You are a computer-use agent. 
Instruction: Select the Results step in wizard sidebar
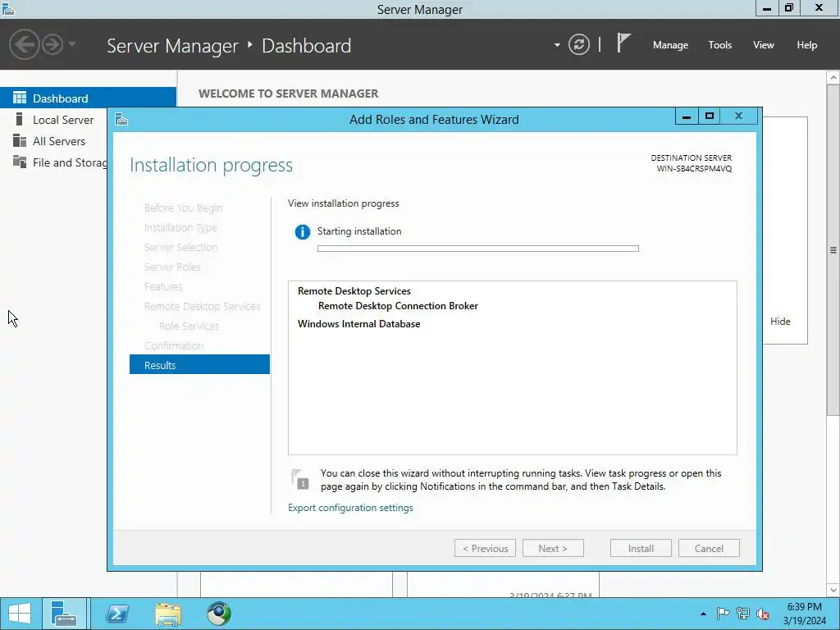click(199, 365)
